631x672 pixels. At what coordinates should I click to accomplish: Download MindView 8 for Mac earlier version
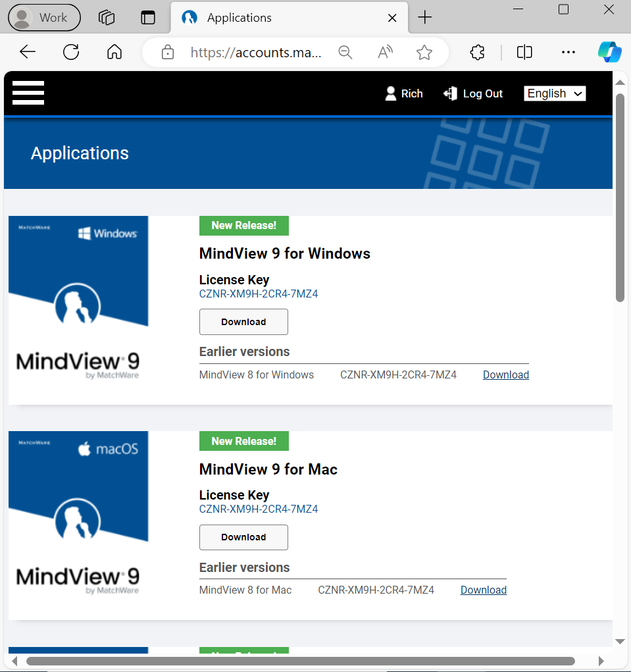[x=483, y=590]
